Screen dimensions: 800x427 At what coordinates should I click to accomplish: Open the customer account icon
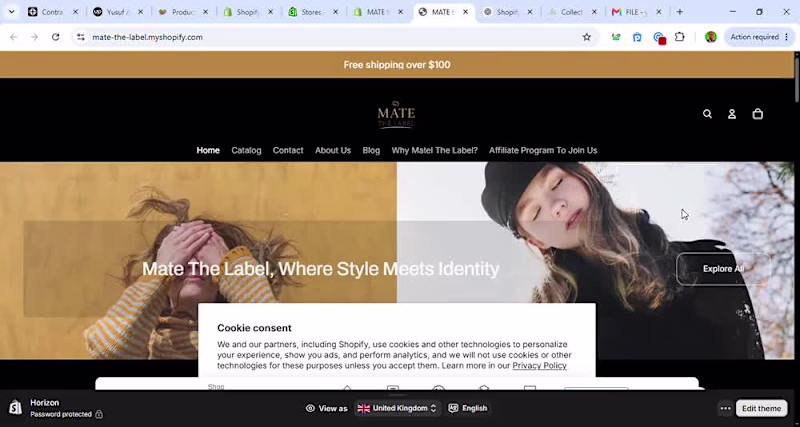pos(732,114)
